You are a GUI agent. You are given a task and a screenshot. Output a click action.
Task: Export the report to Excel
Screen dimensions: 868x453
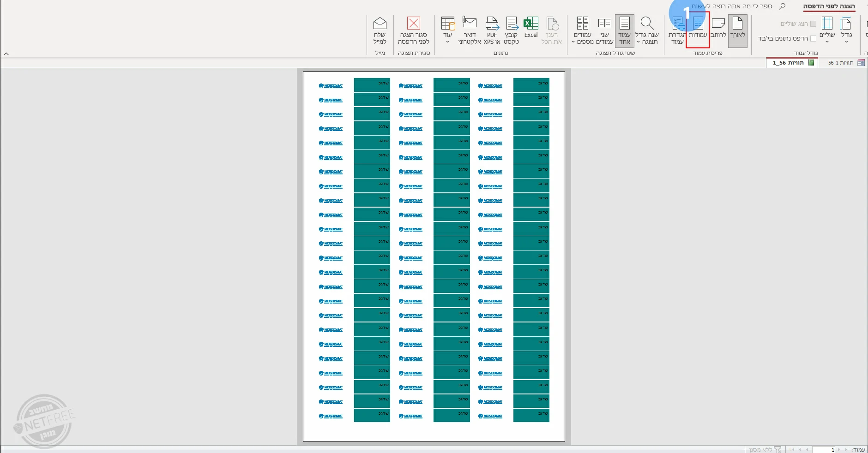click(531, 29)
